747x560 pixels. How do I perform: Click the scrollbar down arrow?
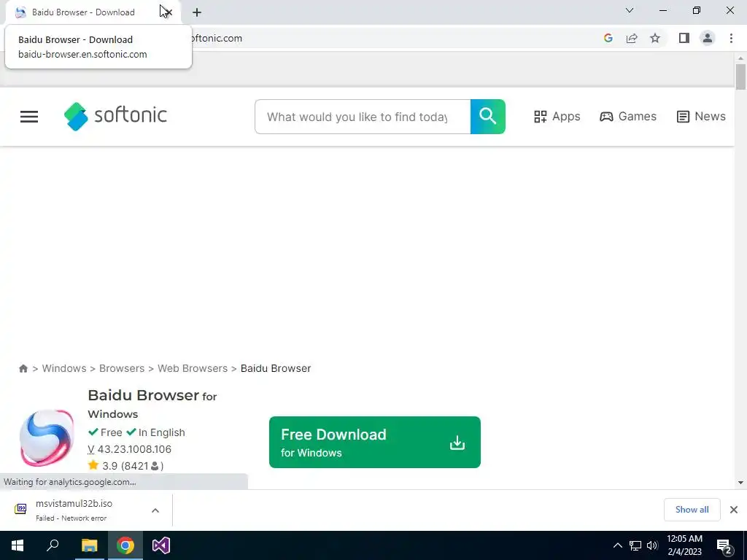coord(740,483)
